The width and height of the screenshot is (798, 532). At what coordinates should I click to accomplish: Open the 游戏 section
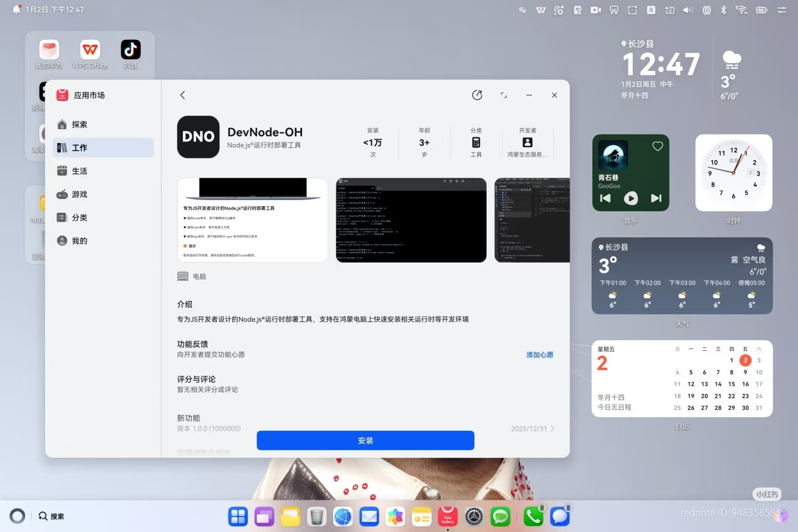click(x=104, y=195)
